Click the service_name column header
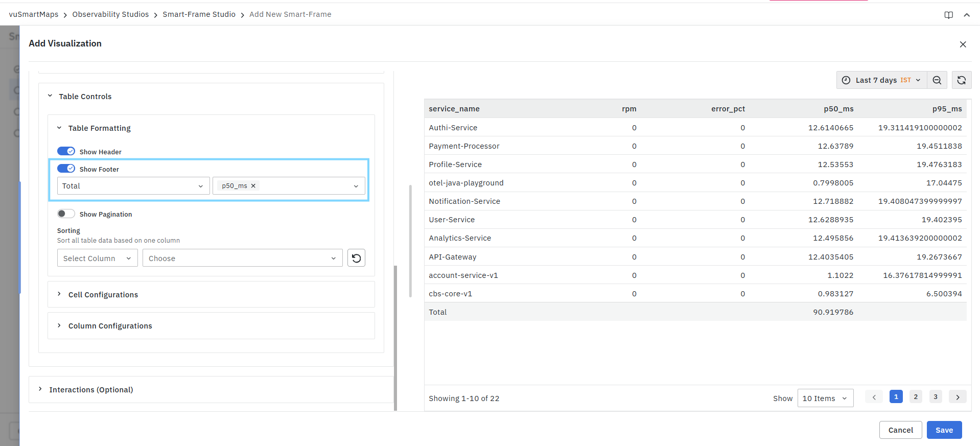The width and height of the screenshot is (980, 446). tap(454, 109)
